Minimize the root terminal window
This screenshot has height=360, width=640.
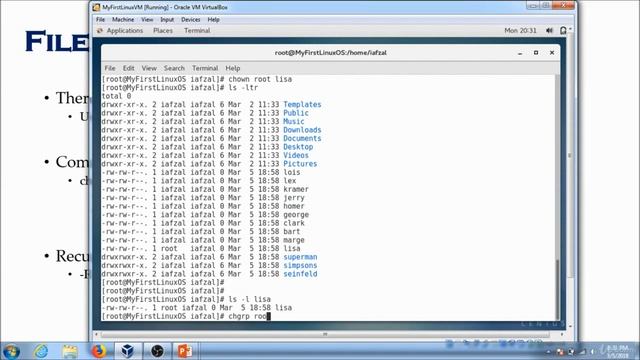coord(520,53)
